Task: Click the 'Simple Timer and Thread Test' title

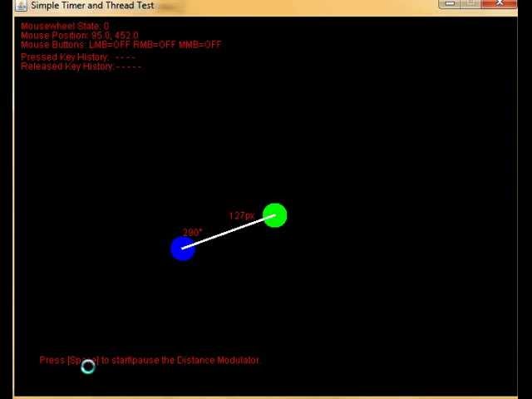Action: pyautogui.click(x=92, y=6)
